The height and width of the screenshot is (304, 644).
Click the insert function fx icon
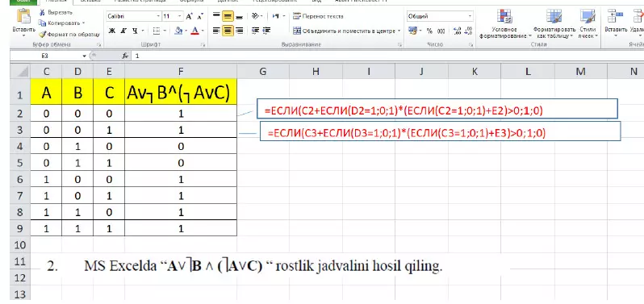(125, 56)
